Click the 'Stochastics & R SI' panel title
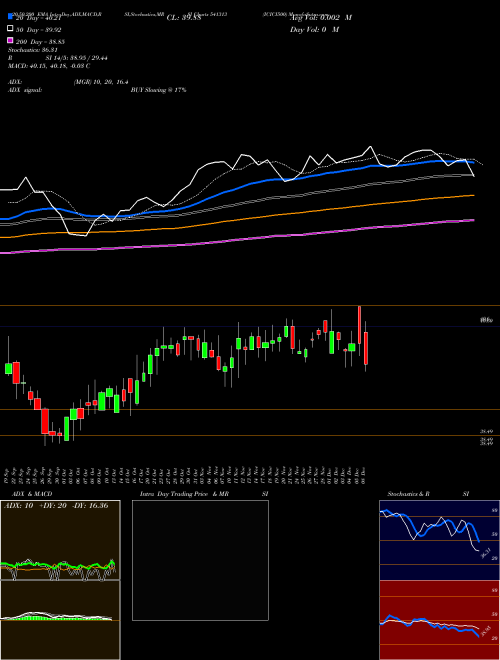This screenshot has height=660, width=500. (x=428, y=494)
